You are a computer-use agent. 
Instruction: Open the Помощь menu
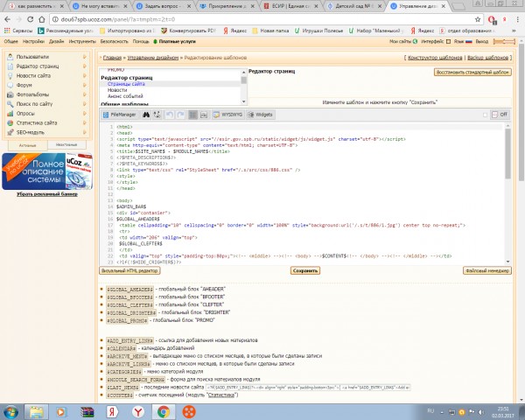(141, 41)
